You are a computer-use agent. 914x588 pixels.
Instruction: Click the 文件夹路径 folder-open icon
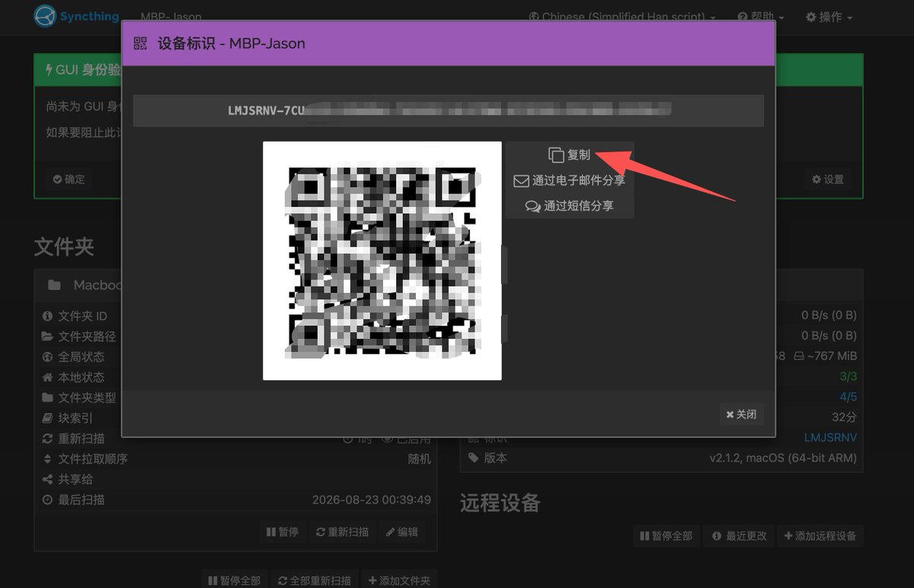[47, 336]
